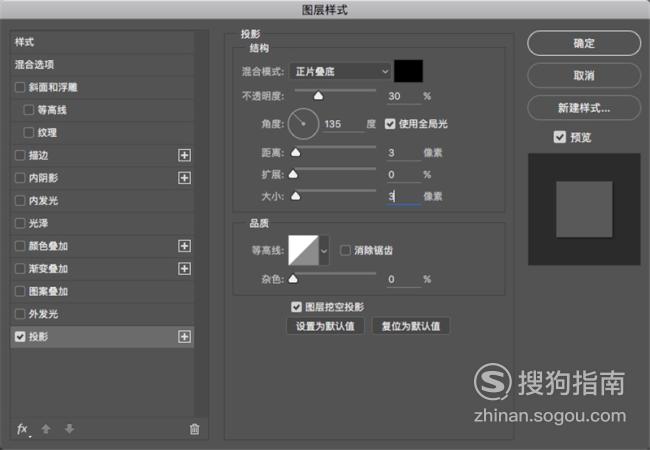Image resolution: width=650 pixels, height=450 pixels.
Task: Enable 图案叠加 checkbox
Action: 19,291
